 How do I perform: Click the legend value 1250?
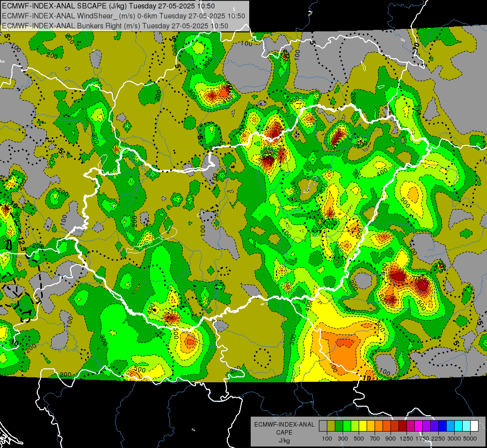(406, 439)
